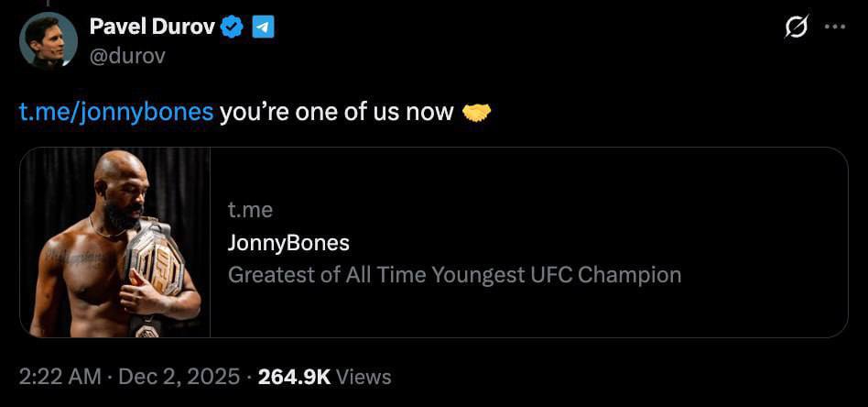
Task: Follow the t.me/jonnybones link in the tweet
Action: pos(116,113)
